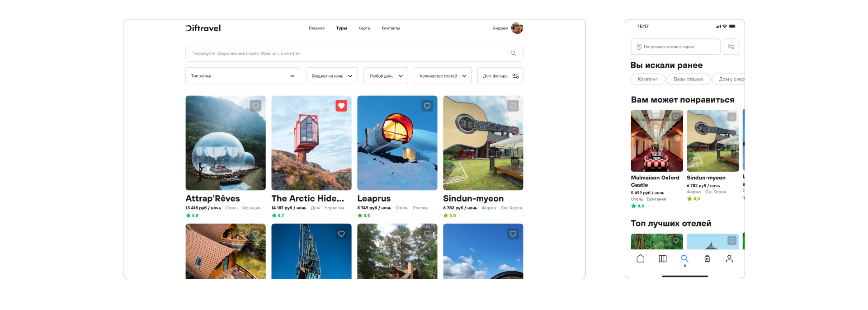Open the luggage bookings tab in the mobile bar
Image resolution: width=868 pixels, height=310 pixels.
[x=707, y=258]
